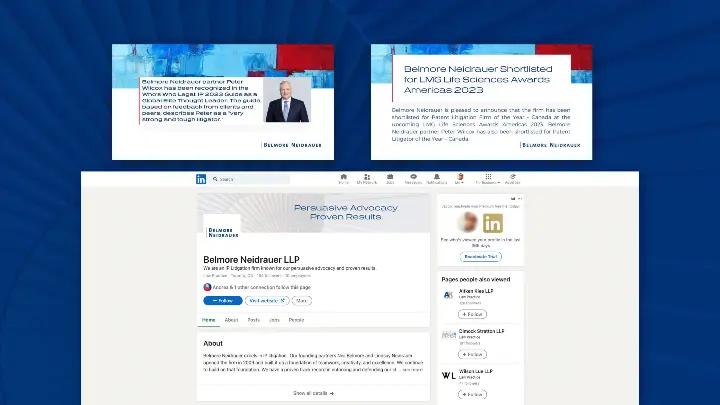This screenshot has width=720, height=405.
Task: Click the Wilson Lue LLP logo
Action: coord(448,375)
